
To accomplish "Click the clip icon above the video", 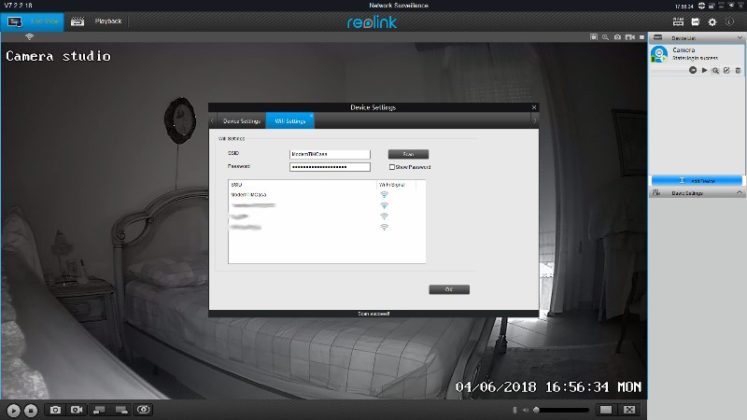I will 594,37.
